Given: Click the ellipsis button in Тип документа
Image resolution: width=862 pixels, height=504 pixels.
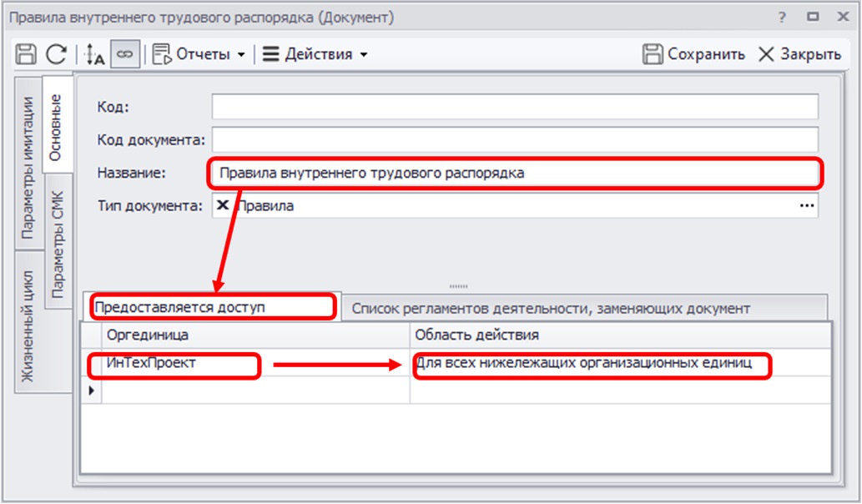Looking at the screenshot, I should coord(806,205).
